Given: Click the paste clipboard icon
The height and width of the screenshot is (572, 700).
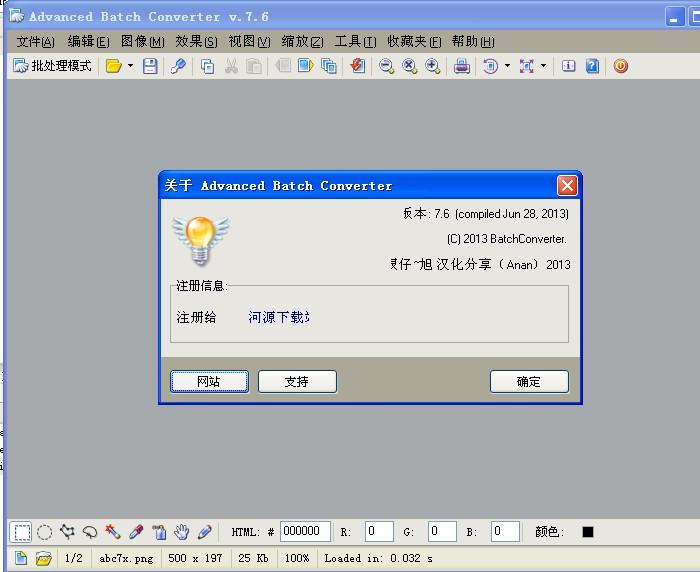Looking at the screenshot, I should [254, 66].
